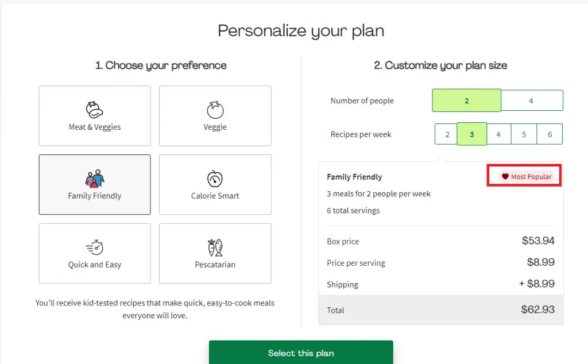The image size is (588, 364).
Task: Set number of people to 2
Action: (x=466, y=100)
